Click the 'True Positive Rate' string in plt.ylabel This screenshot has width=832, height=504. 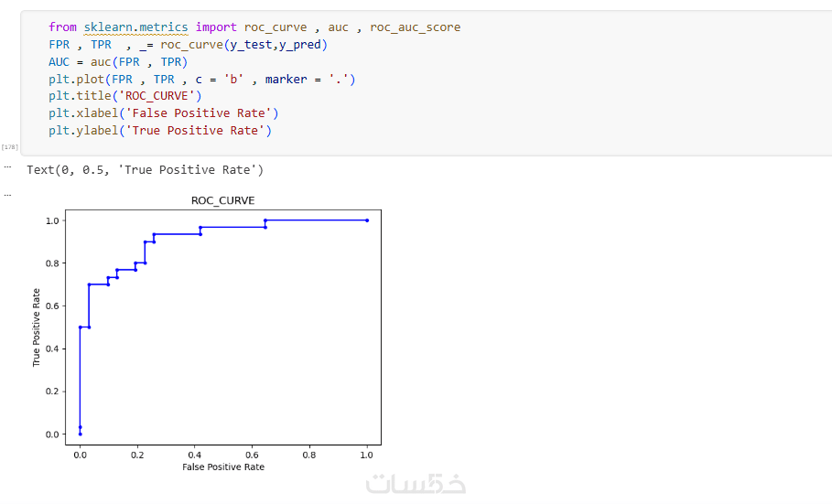(195, 131)
